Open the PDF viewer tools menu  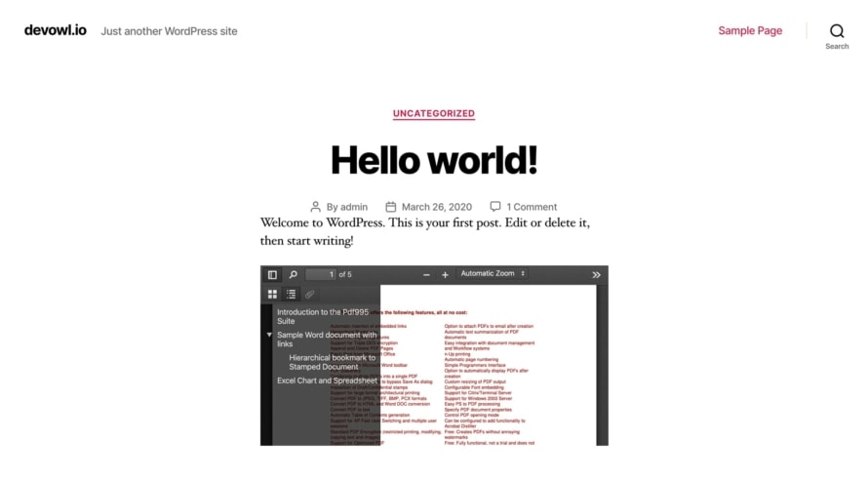(596, 275)
